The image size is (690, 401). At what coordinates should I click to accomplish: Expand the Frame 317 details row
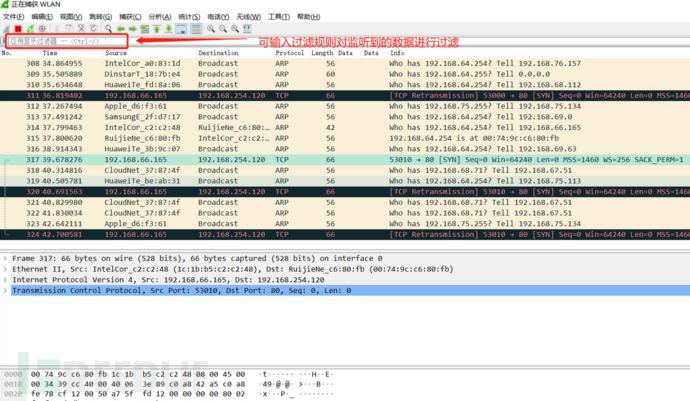tap(6, 258)
